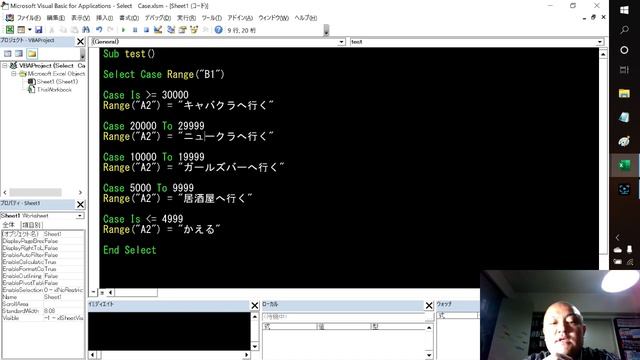Click the View Code icon in Project panel
640x360 pixels.
7,53
